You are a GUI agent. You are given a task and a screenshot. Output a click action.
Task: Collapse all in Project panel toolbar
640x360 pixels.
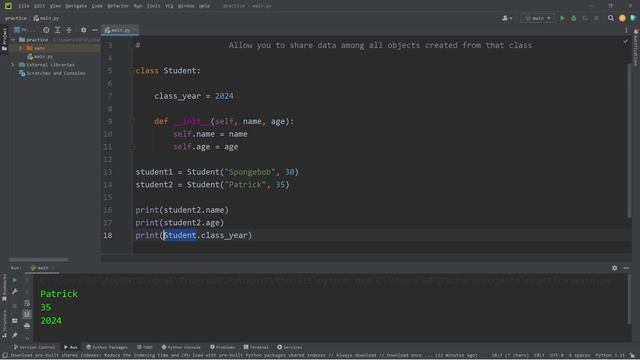point(69,30)
